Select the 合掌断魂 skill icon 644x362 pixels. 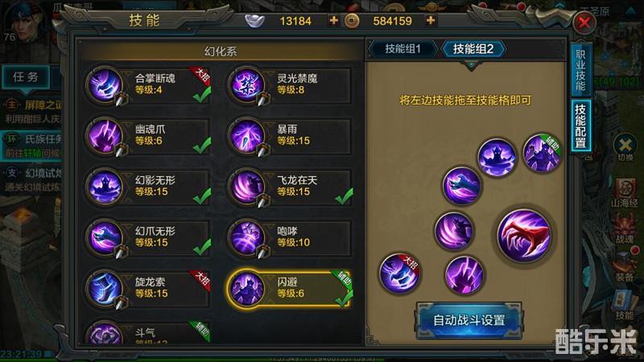105,85
